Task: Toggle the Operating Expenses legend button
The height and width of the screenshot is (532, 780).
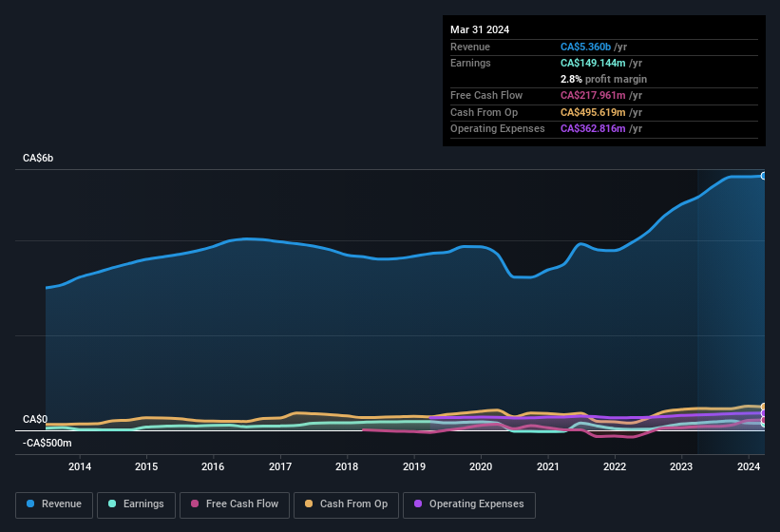Action: coord(469,504)
